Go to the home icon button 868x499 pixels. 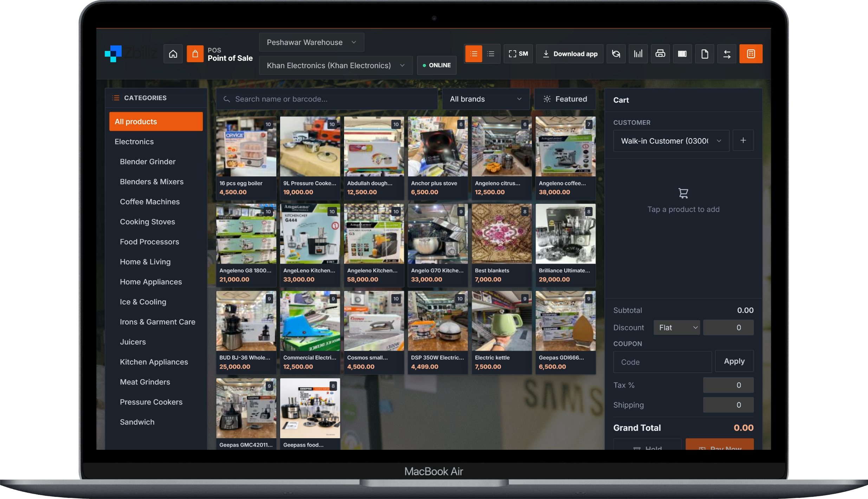click(173, 54)
